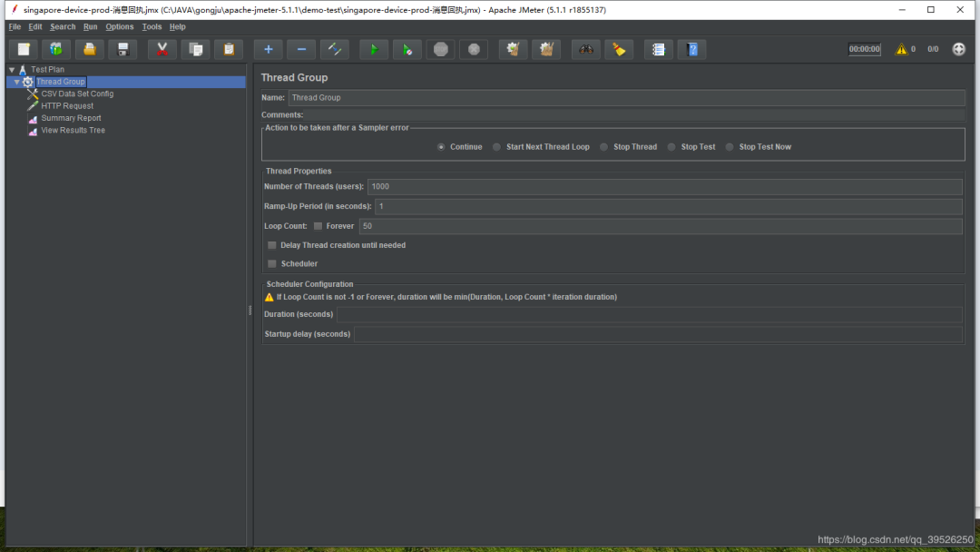Click the warning triangle error log icon
The width and height of the screenshot is (980, 552).
click(901, 50)
